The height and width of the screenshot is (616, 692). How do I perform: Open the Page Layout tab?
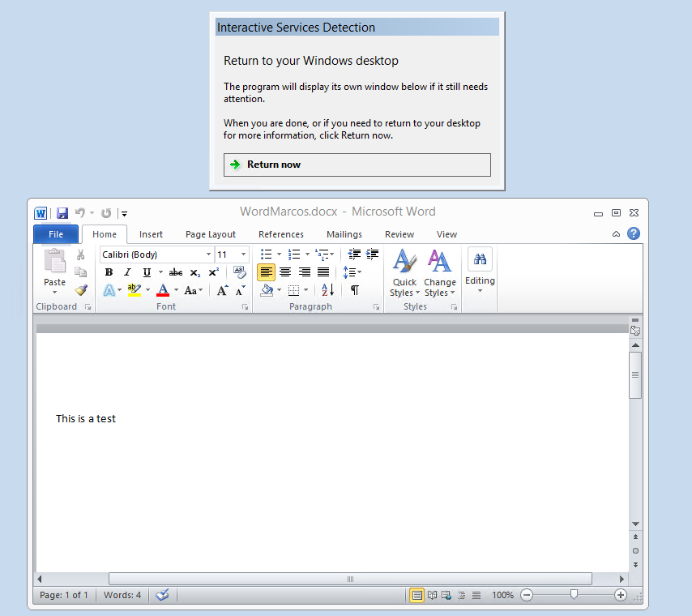point(210,234)
